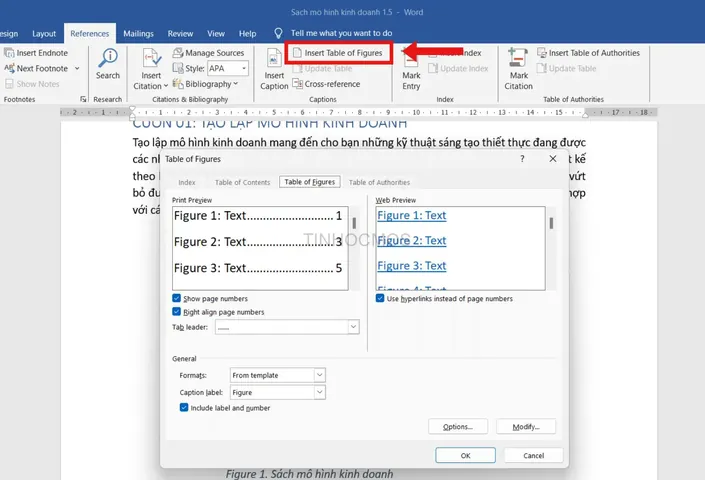Expand the Tab leader dropdown
This screenshot has height=480, width=705.
353,327
